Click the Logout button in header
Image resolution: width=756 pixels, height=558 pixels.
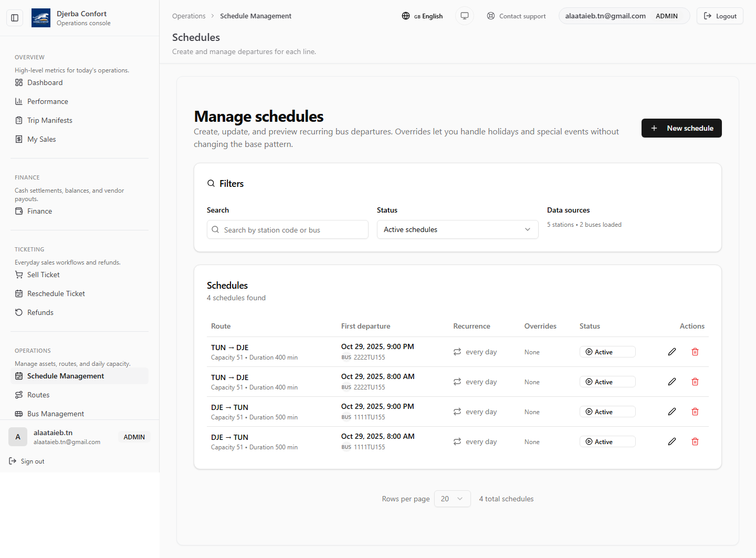click(719, 16)
